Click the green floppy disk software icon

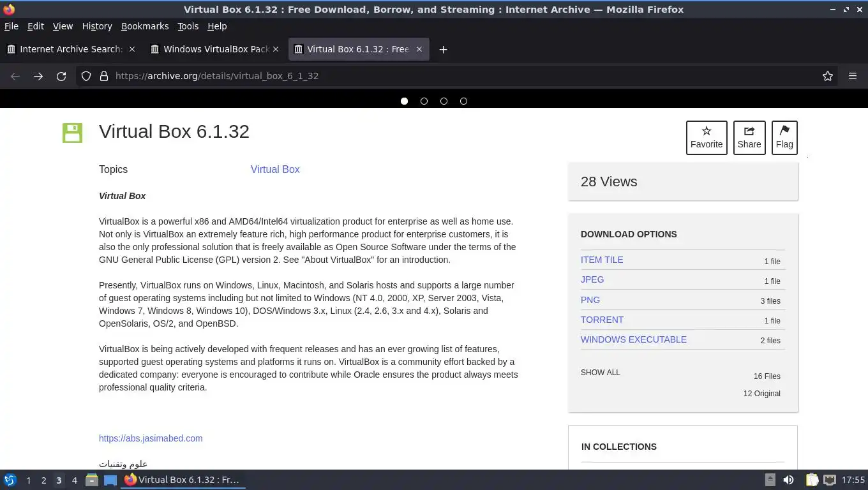72,133
